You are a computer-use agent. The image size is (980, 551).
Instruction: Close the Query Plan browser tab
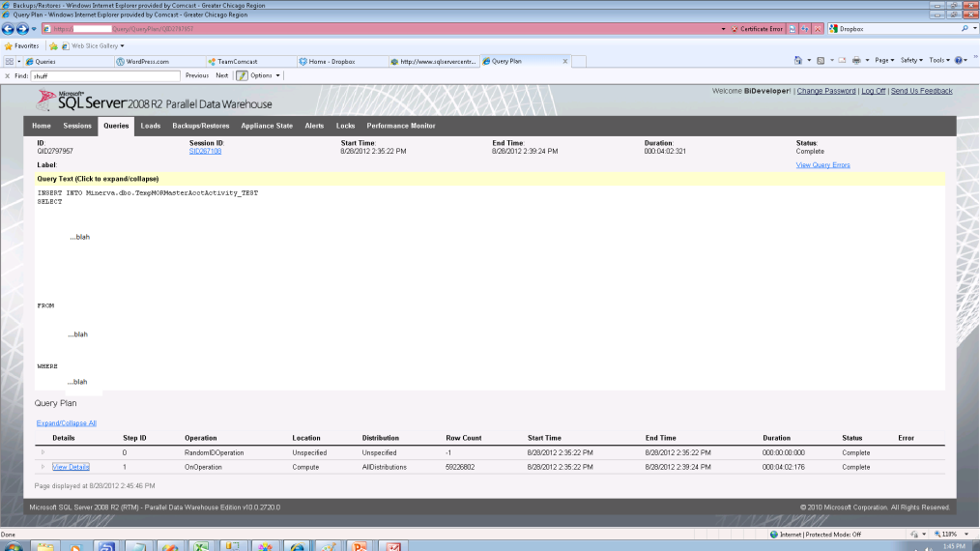[565, 61]
